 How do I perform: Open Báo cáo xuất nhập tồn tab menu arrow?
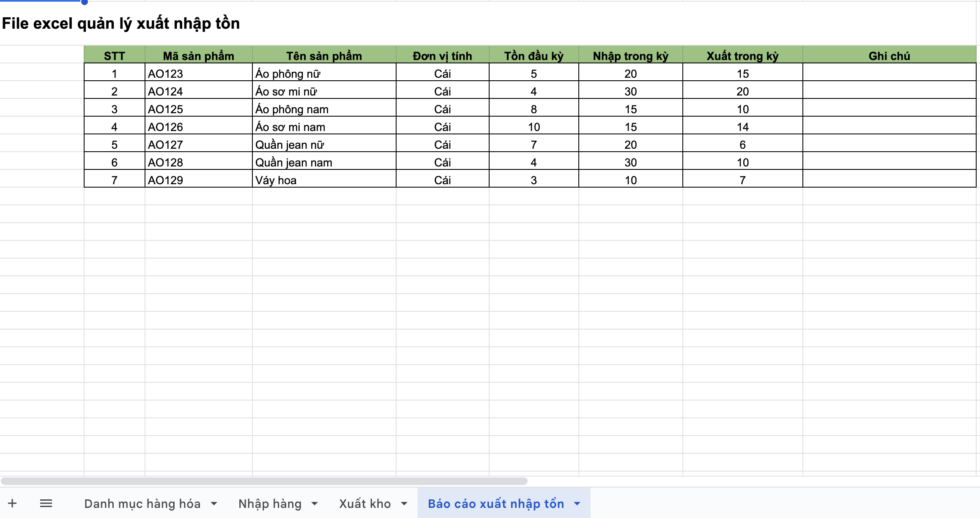(577, 504)
